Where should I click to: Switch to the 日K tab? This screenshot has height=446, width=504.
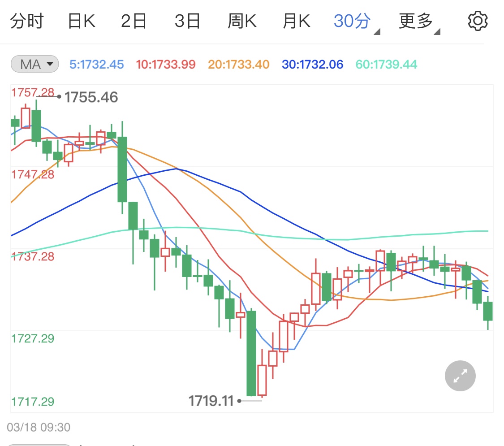[x=82, y=21]
